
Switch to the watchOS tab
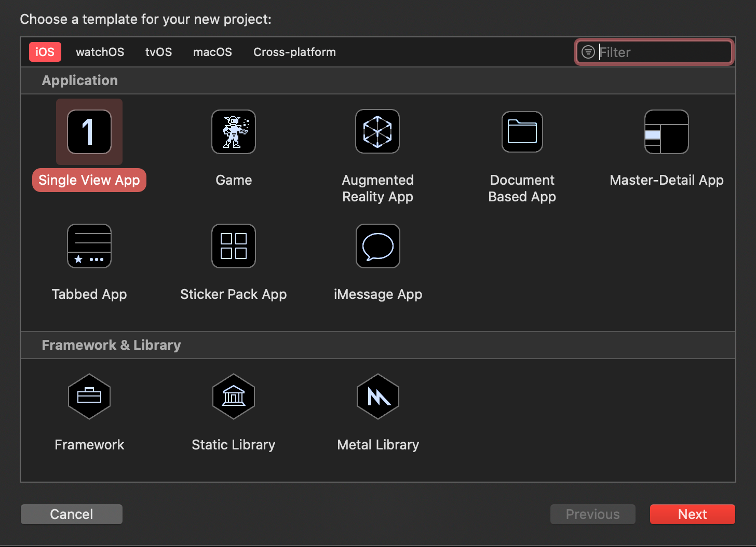click(100, 52)
